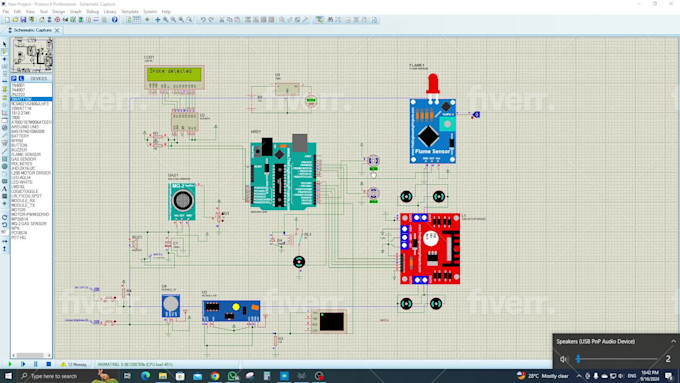Advance simulation with Step button
This screenshot has height=383, width=680.
(23, 364)
